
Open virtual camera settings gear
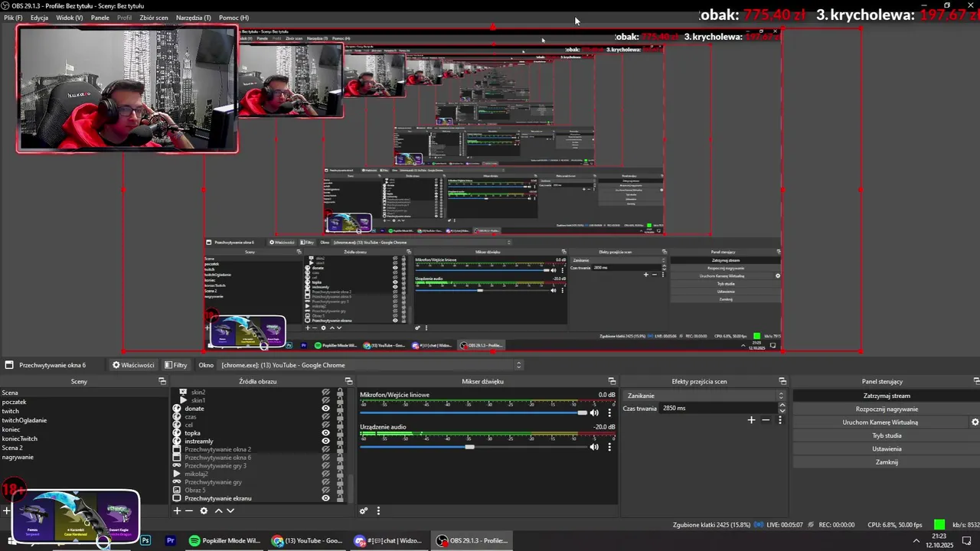coord(975,422)
